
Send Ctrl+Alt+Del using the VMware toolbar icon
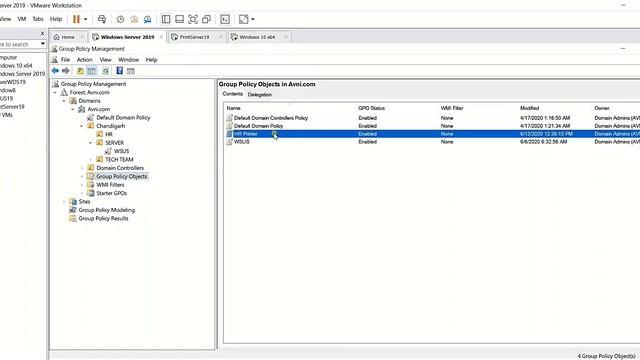(x=102, y=19)
